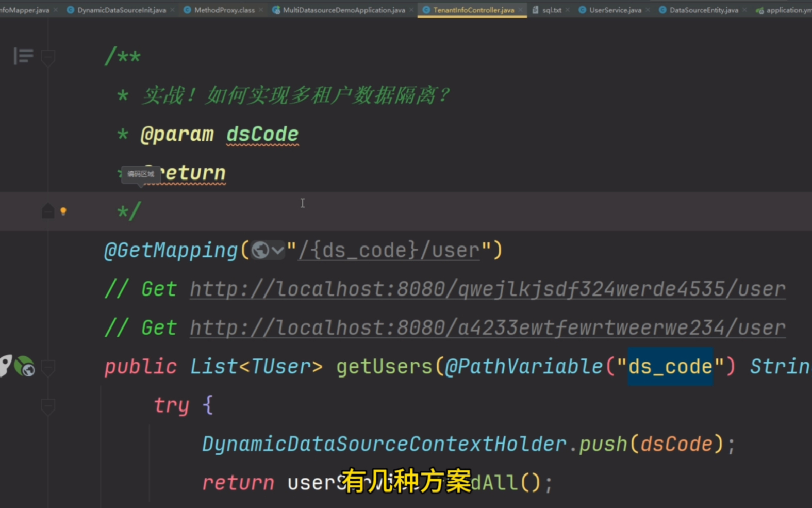The image size is (812, 508).
Task: Switch to the MethodProxy.class tab
Action: click(x=224, y=10)
